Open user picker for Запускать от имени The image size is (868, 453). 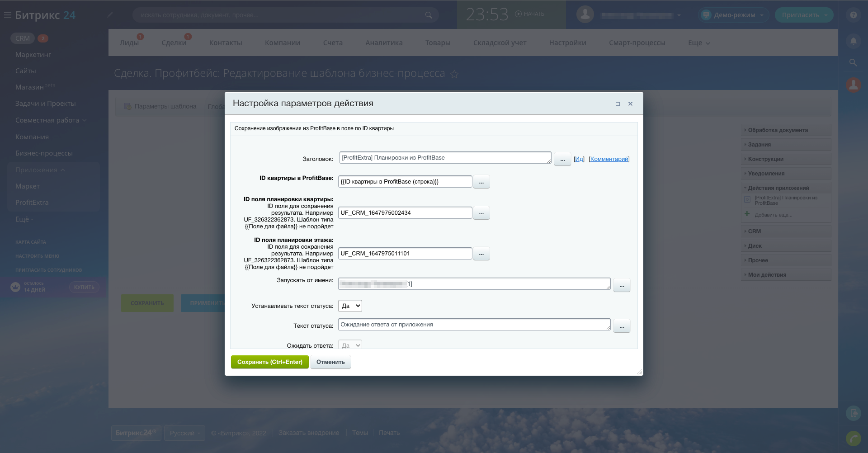pyautogui.click(x=622, y=285)
